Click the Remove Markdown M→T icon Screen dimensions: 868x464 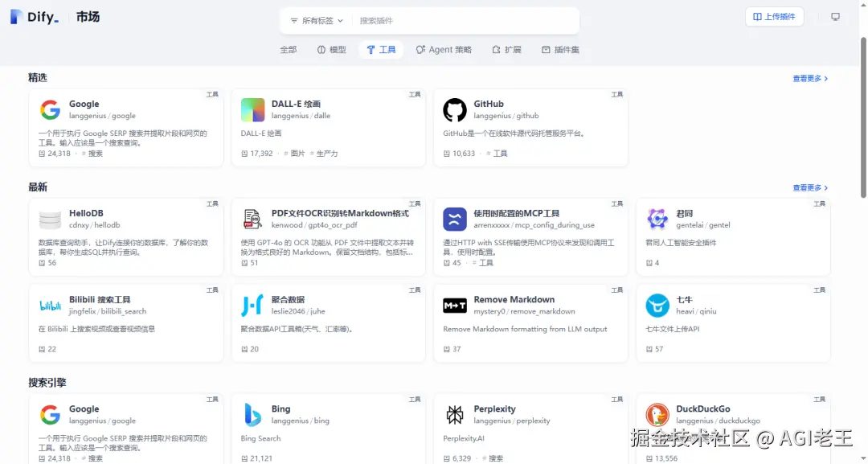(455, 305)
